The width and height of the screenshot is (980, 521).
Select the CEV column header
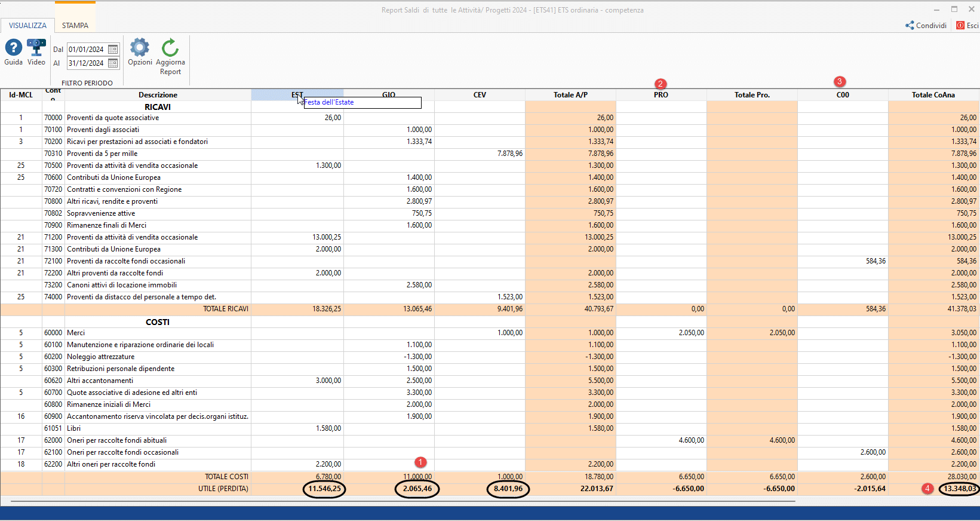point(480,94)
